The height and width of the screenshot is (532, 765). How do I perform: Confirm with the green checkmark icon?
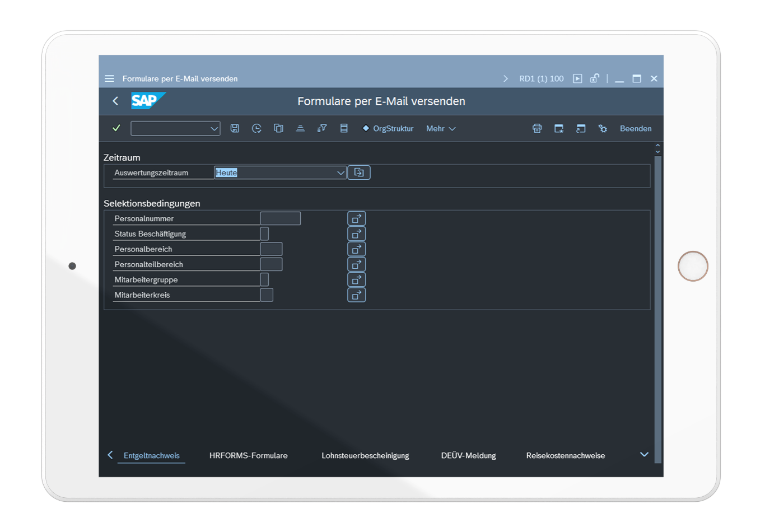[116, 128]
